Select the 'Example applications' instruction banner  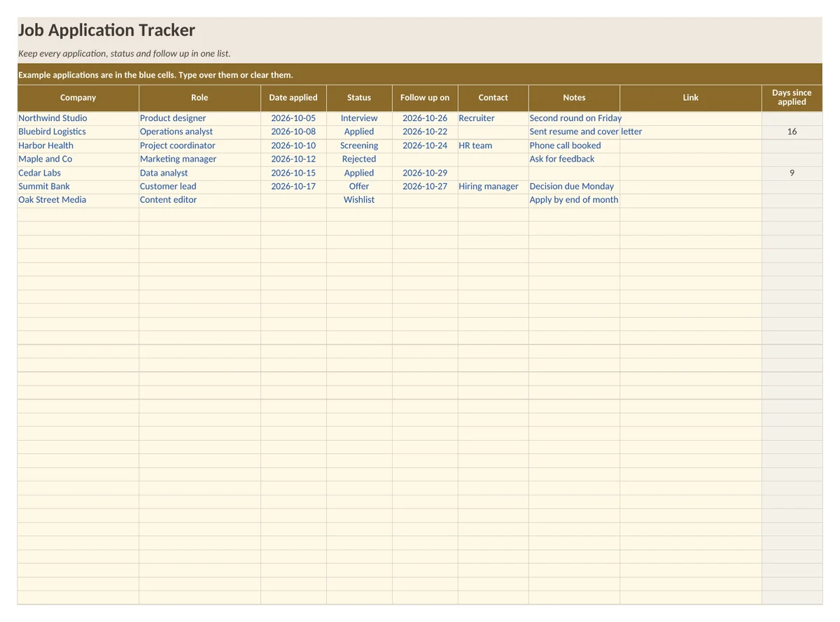[419, 75]
